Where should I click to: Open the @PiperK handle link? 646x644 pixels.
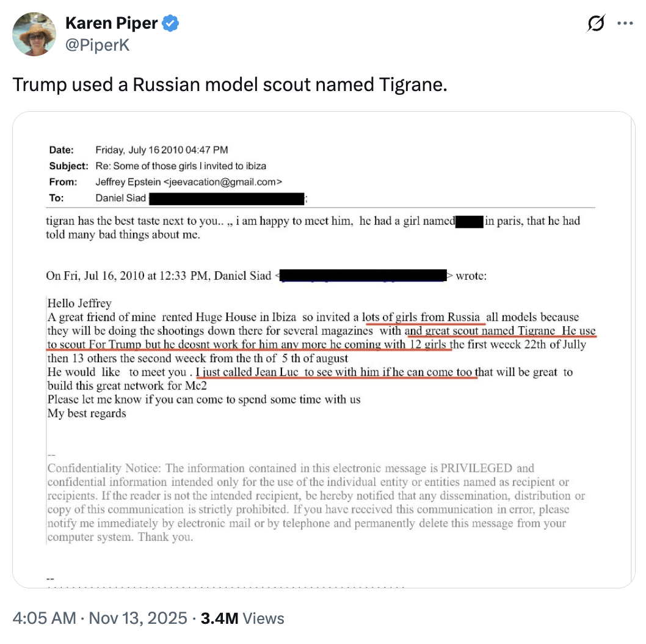click(x=97, y=45)
